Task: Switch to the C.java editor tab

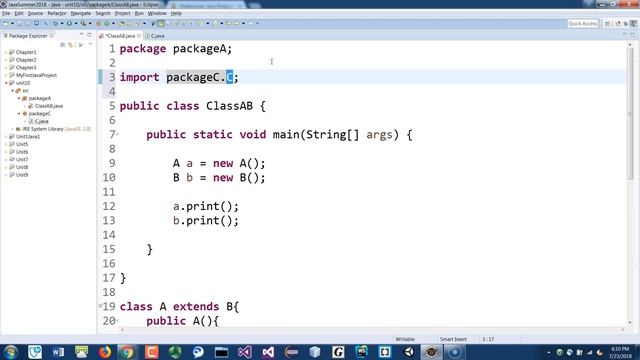Action: coord(155,36)
